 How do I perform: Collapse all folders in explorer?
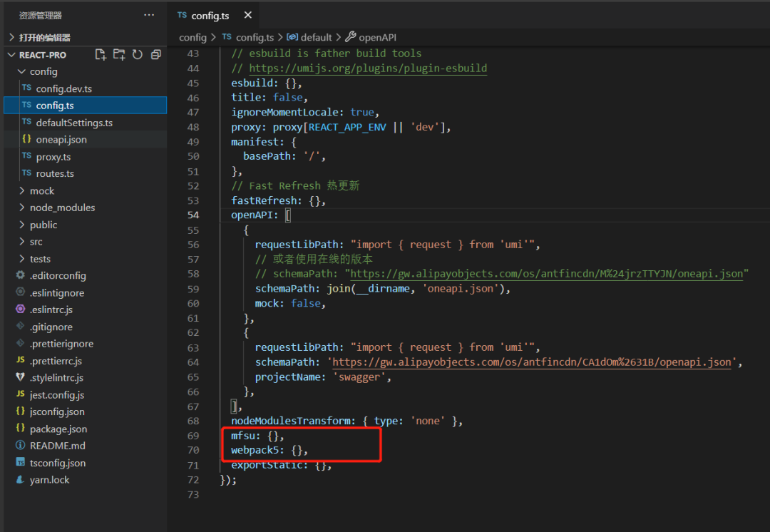155,55
